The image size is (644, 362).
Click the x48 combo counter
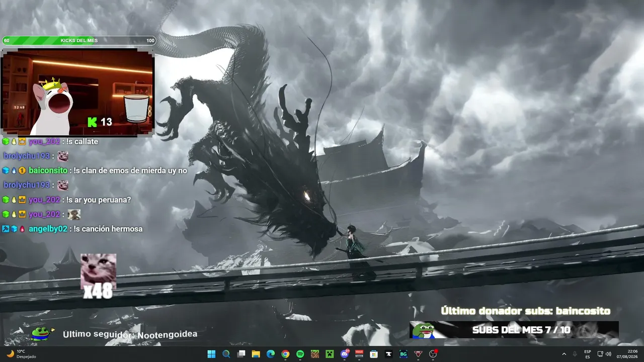(98, 292)
